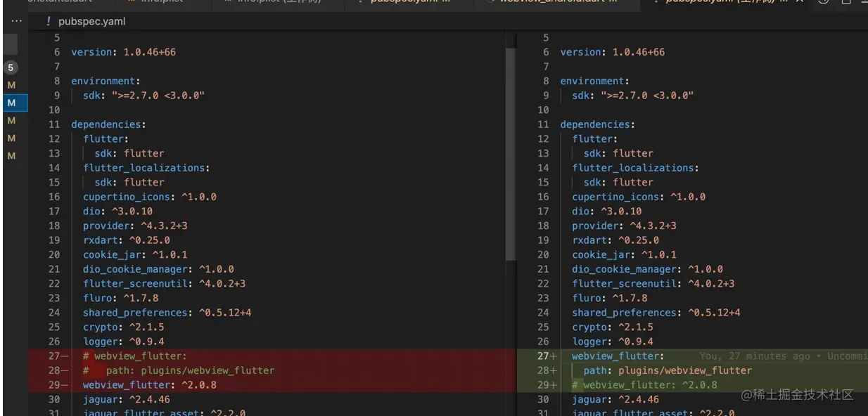Click the 29+ addition marker in the modified pane gutter

[547, 385]
